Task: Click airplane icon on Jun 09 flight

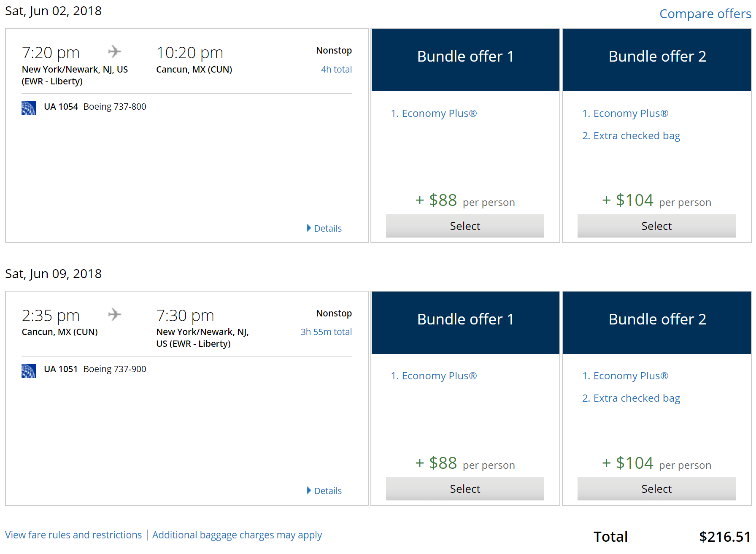Action: pyautogui.click(x=114, y=314)
